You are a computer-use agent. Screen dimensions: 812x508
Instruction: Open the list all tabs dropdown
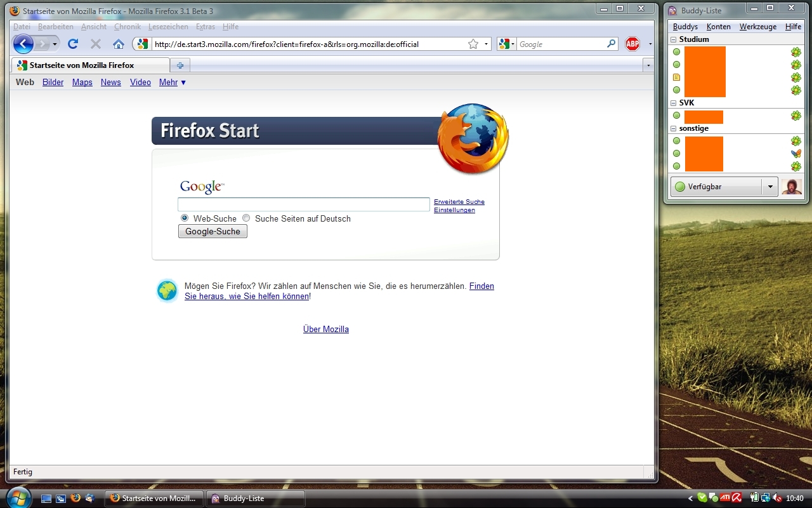(648, 65)
